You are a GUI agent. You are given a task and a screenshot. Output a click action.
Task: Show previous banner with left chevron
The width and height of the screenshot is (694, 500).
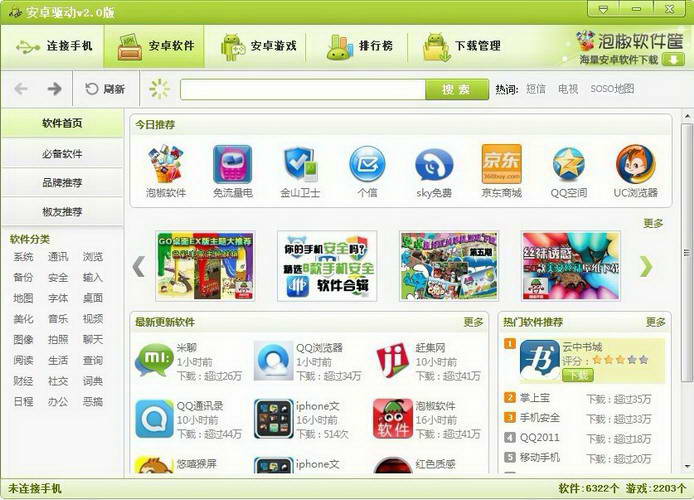pos(139,266)
